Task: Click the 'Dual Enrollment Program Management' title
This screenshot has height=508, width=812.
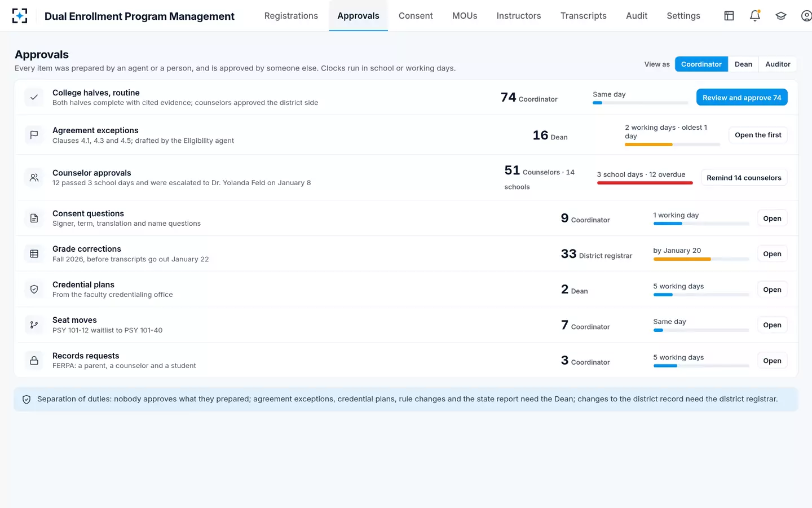Action: pos(139,16)
